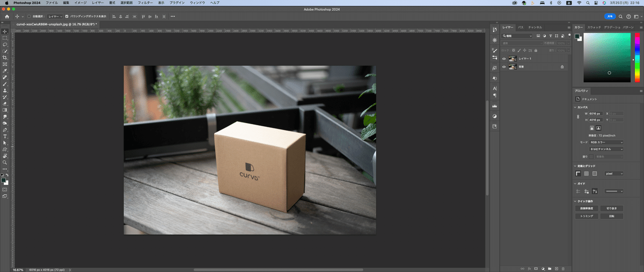Toggle the link width and height chain icon
Viewport: 644px width, 272px height.
point(578,117)
